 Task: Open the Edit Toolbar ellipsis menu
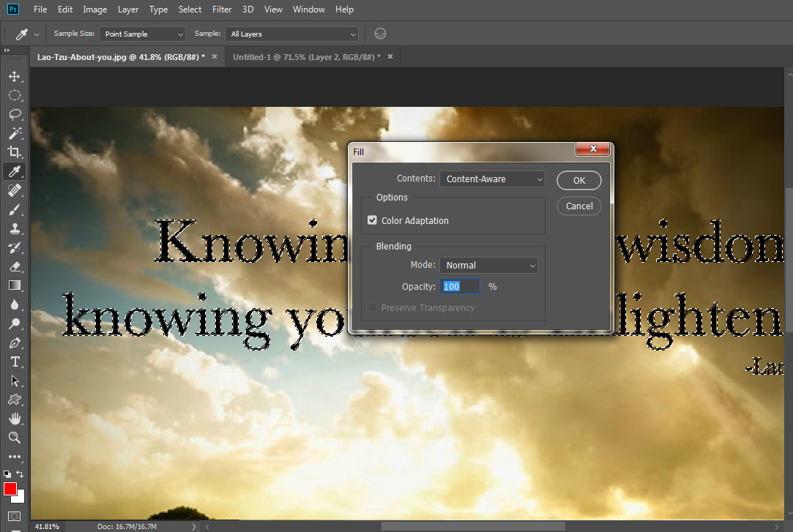coord(15,457)
